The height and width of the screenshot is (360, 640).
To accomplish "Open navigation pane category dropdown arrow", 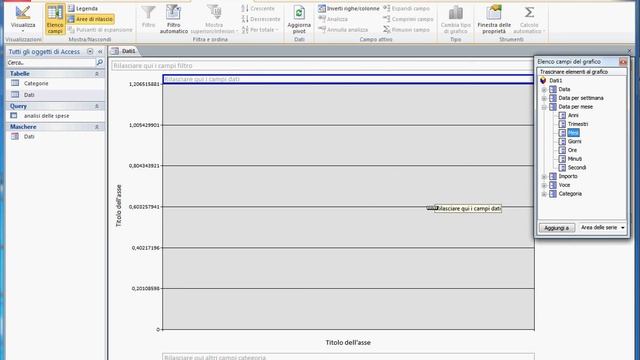I will tap(90, 52).
